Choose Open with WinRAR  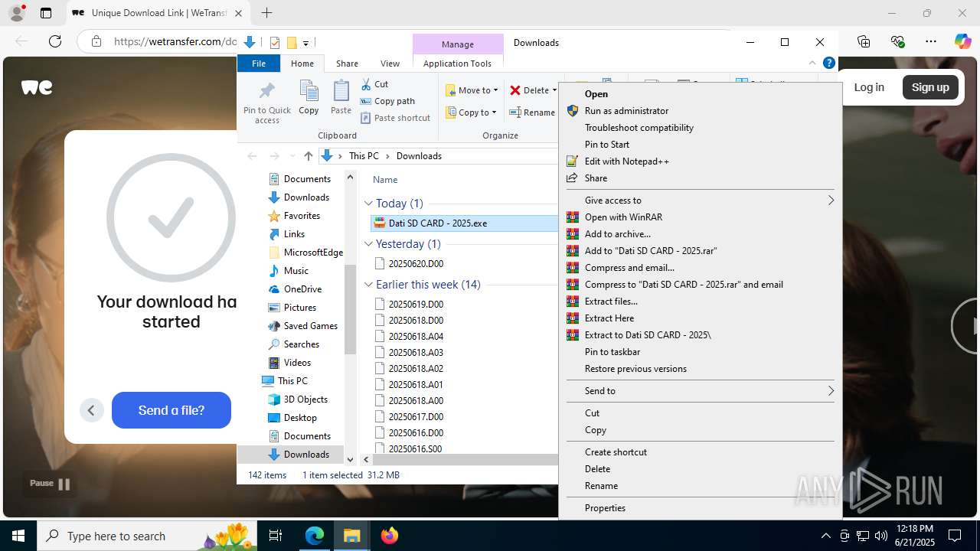click(x=623, y=217)
